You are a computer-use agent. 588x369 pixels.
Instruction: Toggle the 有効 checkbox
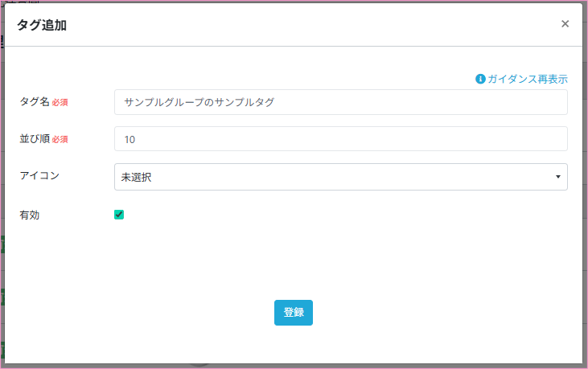[119, 215]
